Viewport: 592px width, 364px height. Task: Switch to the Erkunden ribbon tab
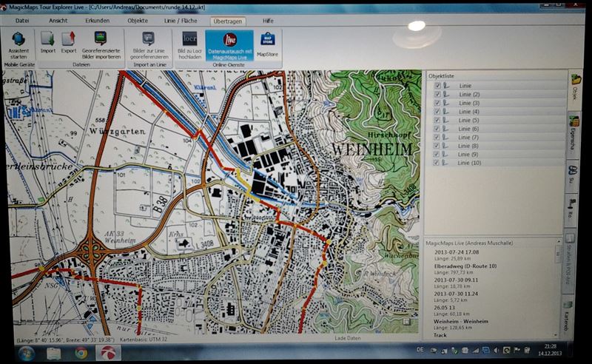pyautogui.click(x=97, y=21)
